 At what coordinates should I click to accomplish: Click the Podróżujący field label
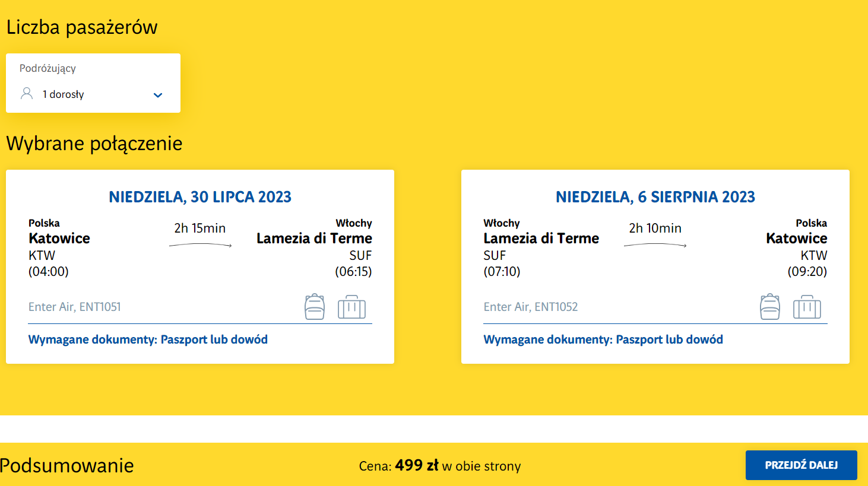(x=47, y=68)
